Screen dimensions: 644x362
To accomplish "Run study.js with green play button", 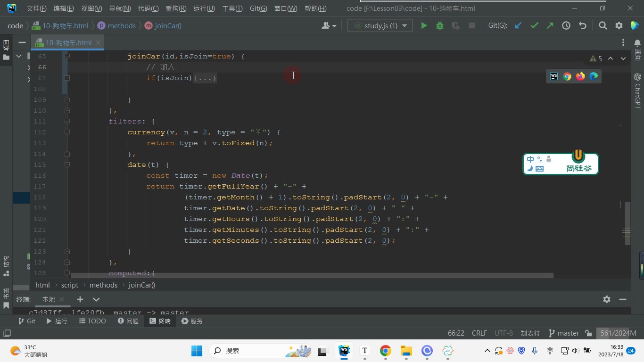I will coord(424,26).
